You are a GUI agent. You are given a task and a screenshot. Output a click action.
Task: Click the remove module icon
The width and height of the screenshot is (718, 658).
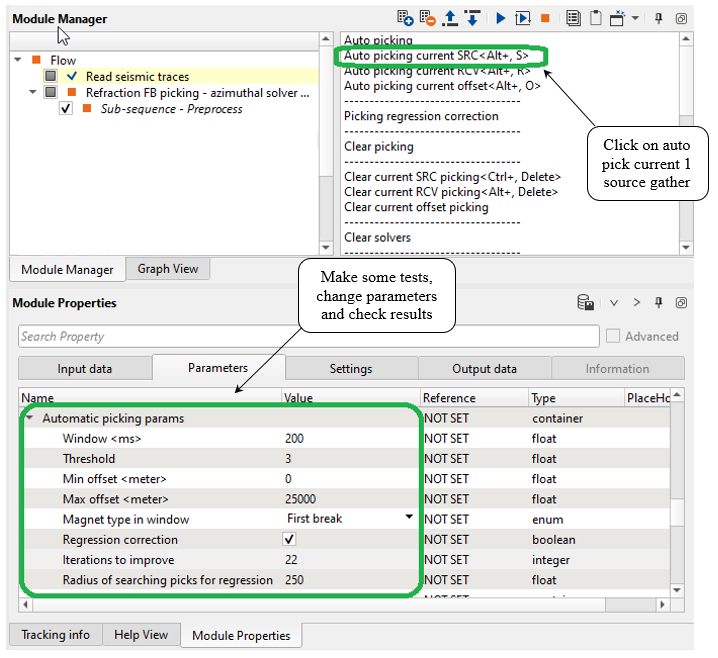(428, 18)
